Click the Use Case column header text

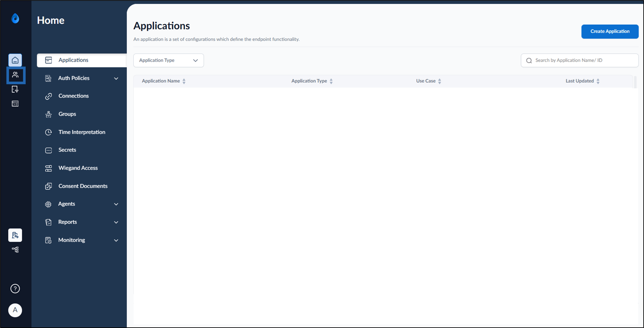(x=426, y=81)
